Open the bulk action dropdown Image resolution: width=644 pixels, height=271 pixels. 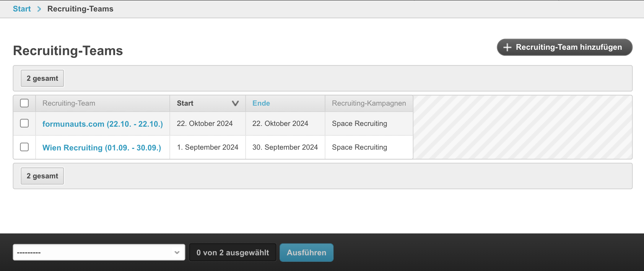point(99,253)
